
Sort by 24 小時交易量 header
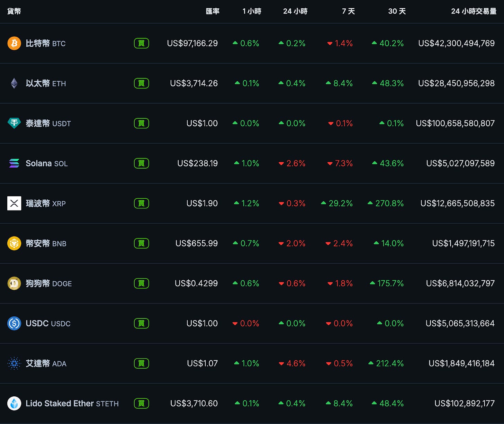(474, 11)
